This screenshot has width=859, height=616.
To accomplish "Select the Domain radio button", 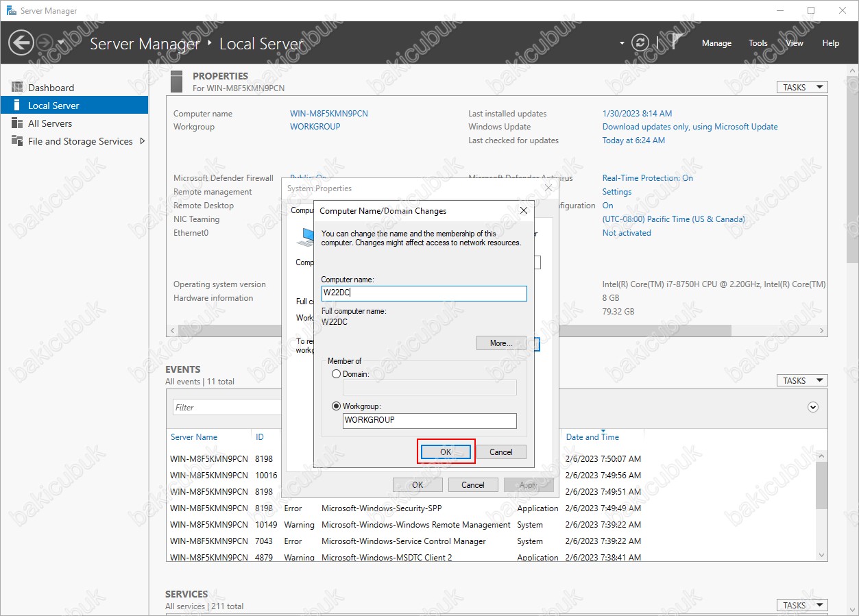I will 336,374.
